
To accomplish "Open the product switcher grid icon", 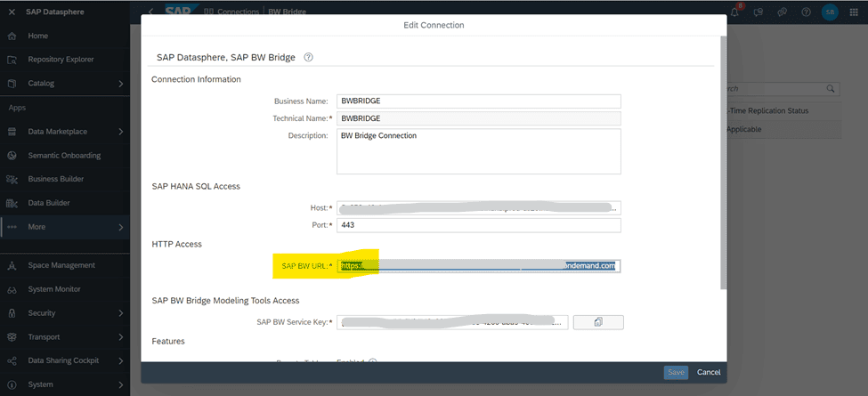I will click(x=854, y=12).
